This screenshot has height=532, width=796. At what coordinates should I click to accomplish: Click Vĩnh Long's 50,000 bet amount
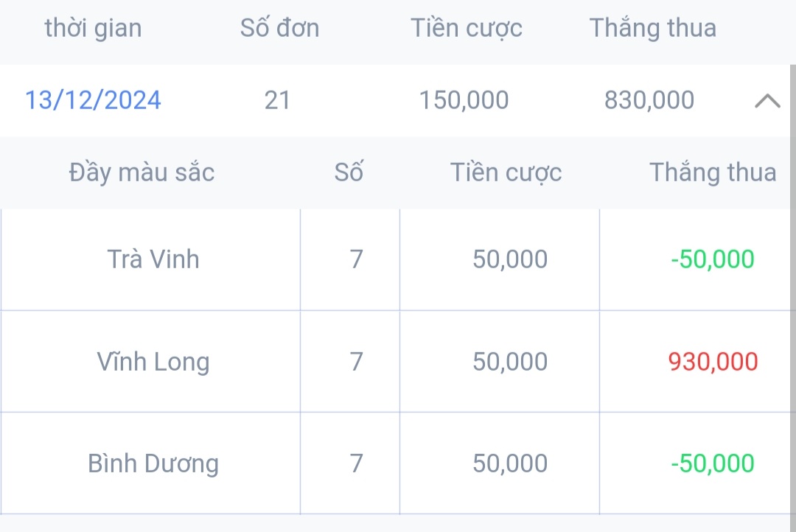[x=510, y=362]
